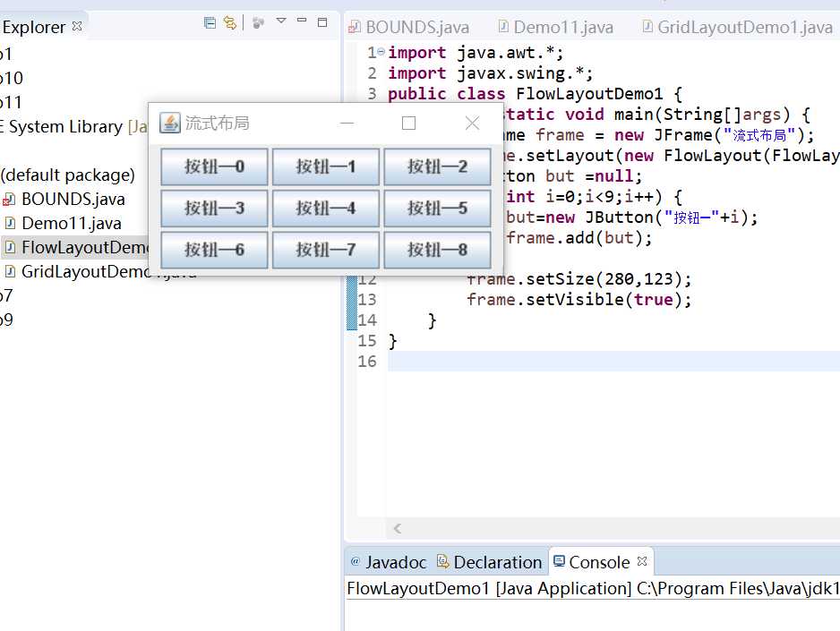
Task: Select BOUNDS.java in the Explorer tree
Action: [73, 199]
